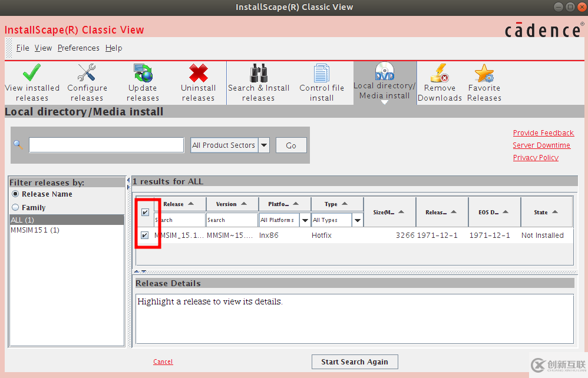Open Control file install document icon
The image size is (588, 378).
(x=321, y=72)
